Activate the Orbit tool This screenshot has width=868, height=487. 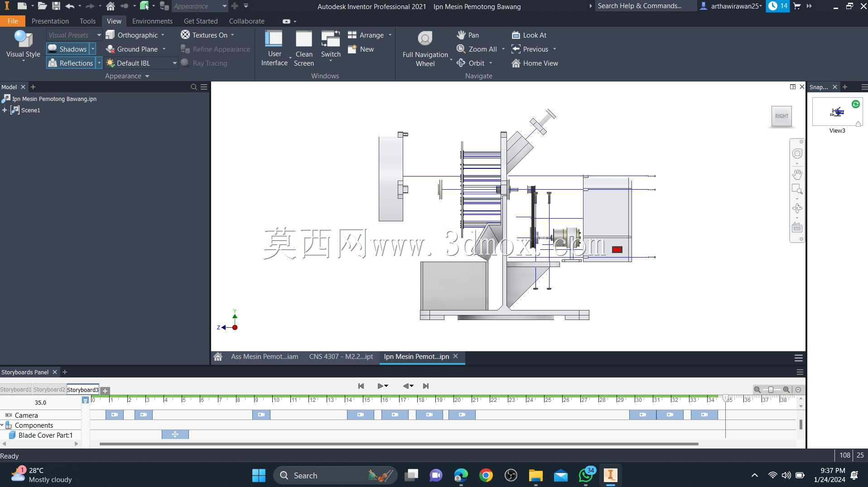point(471,63)
